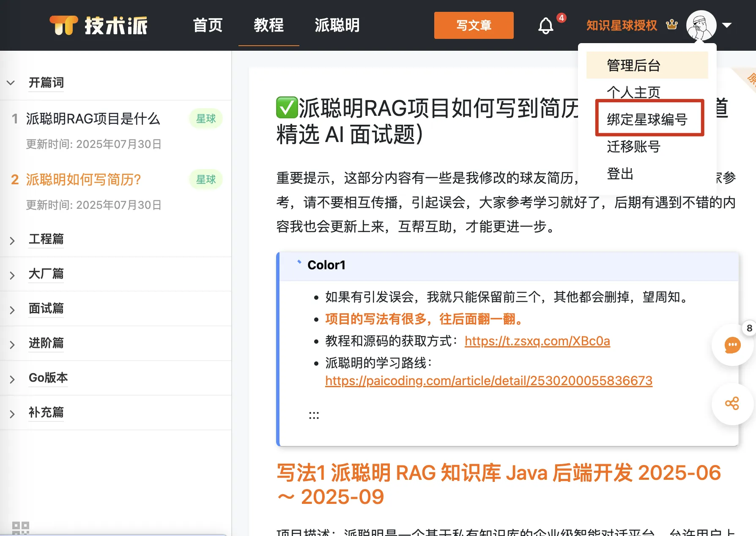Viewport: 756px width, 536px height.
Task: Open the t.zsxq.com/XBc0a link
Action: pos(537,341)
